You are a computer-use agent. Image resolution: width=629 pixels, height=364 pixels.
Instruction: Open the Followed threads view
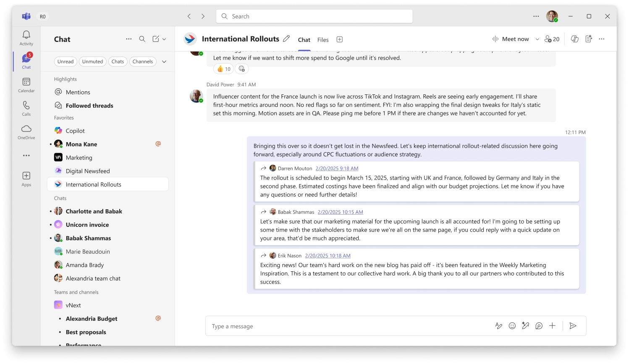point(89,105)
